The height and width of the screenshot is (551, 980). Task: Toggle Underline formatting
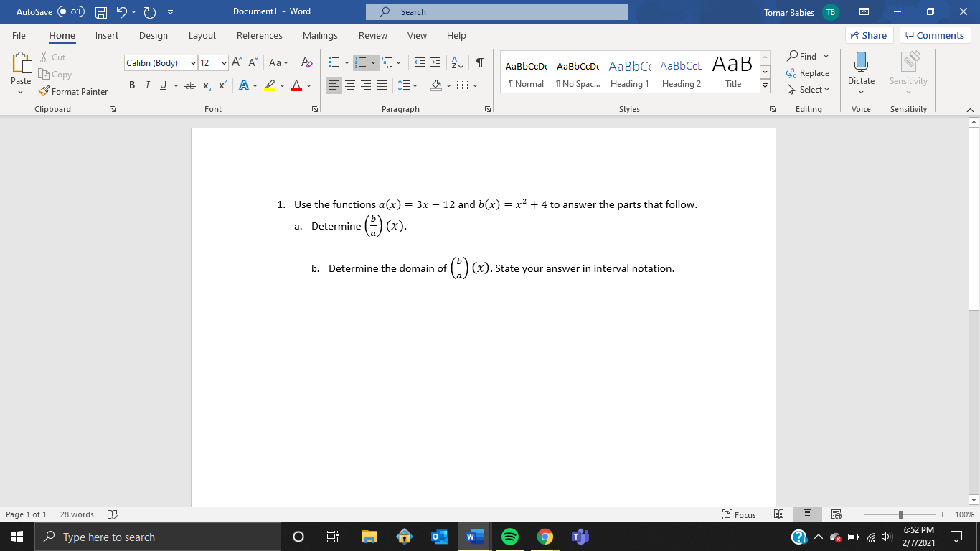click(163, 86)
